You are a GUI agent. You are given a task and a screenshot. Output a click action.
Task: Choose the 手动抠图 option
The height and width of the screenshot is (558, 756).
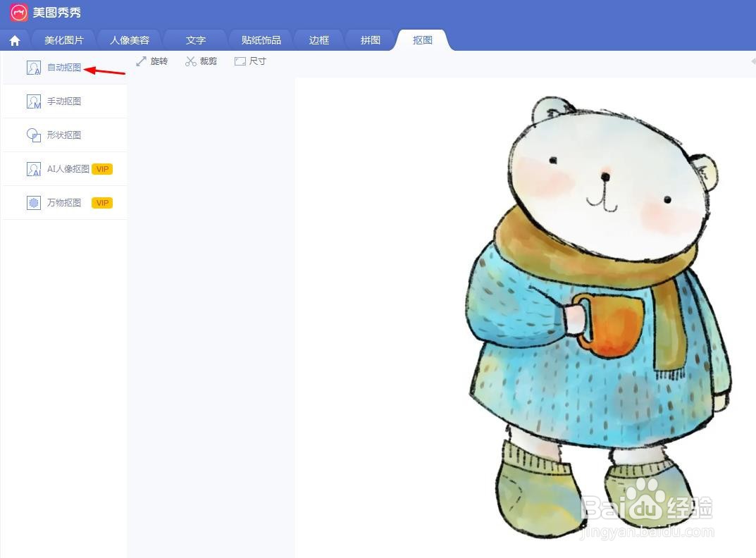[x=64, y=101]
